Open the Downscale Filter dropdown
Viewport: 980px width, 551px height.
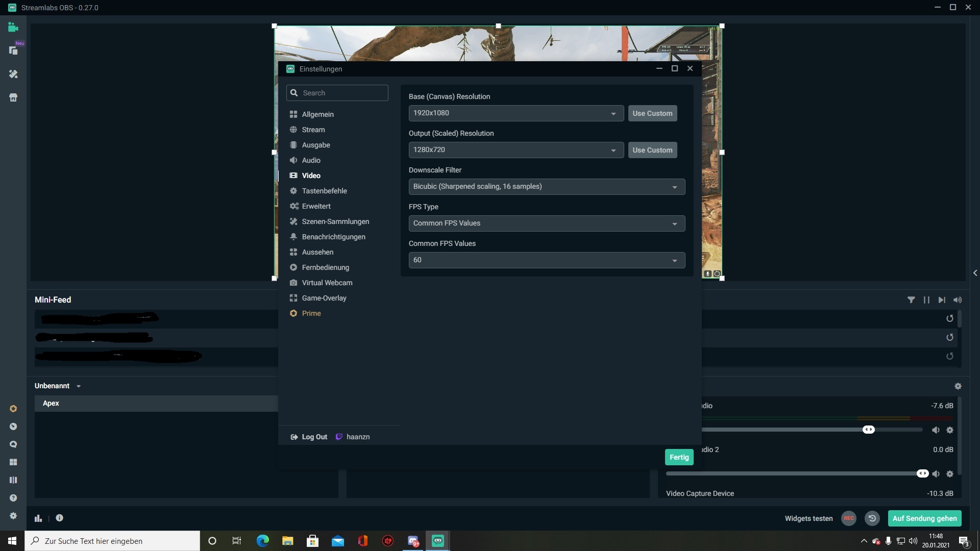[546, 187]
